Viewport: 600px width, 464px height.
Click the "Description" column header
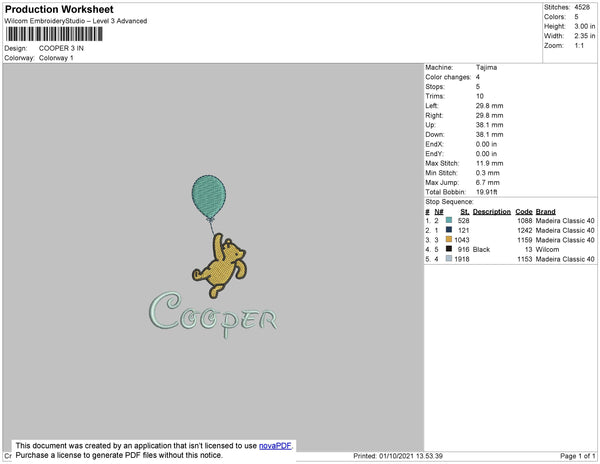(x=492, y=212)
